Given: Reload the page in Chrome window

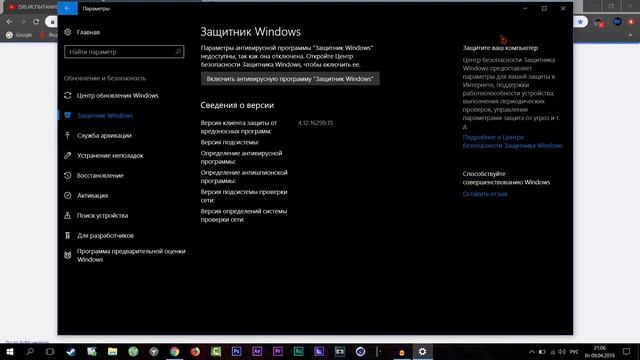Looking at the screenshot, I should click(x=36, y=22).
